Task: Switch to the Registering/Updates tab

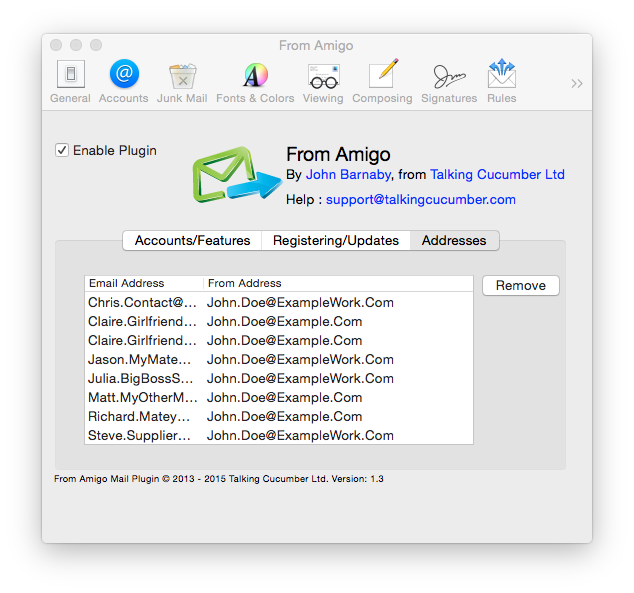Action: [x=336, y=241]
